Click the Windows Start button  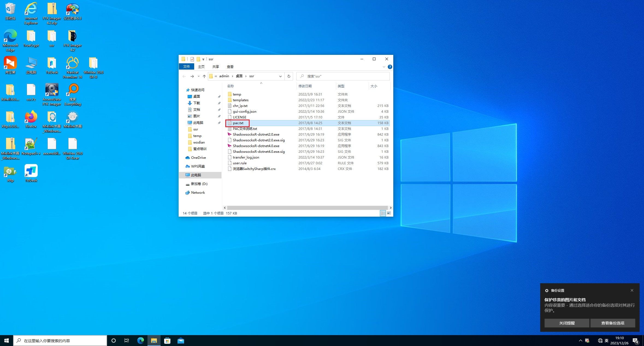coord(7,341)
